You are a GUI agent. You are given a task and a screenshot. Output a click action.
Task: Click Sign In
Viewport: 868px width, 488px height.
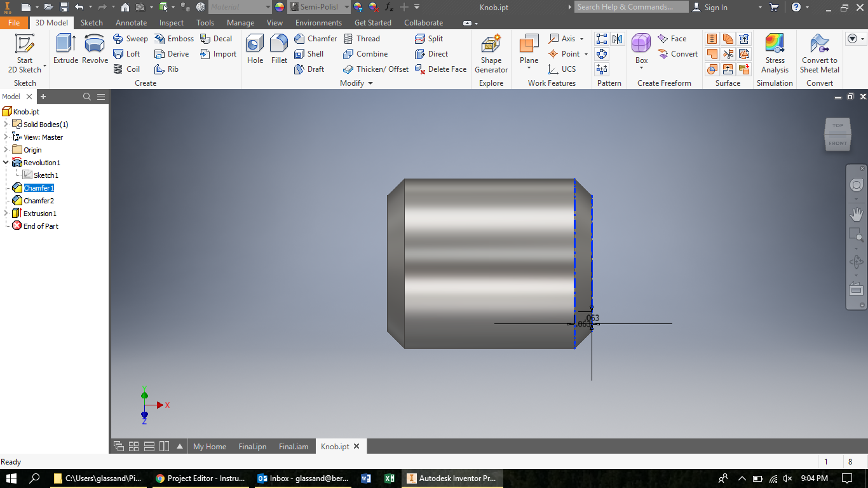(x=715, y=7)
